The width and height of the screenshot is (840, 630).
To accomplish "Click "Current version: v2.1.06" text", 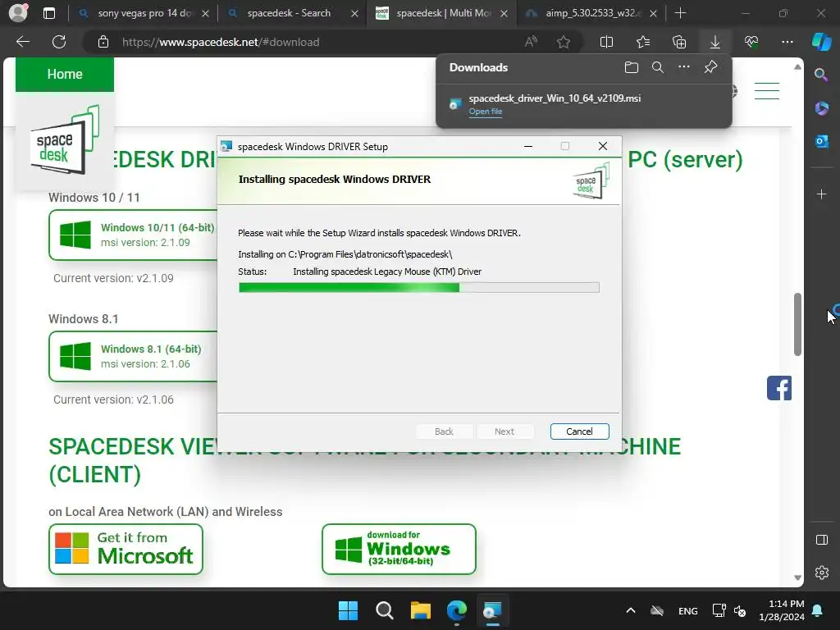I will (113, 399).
